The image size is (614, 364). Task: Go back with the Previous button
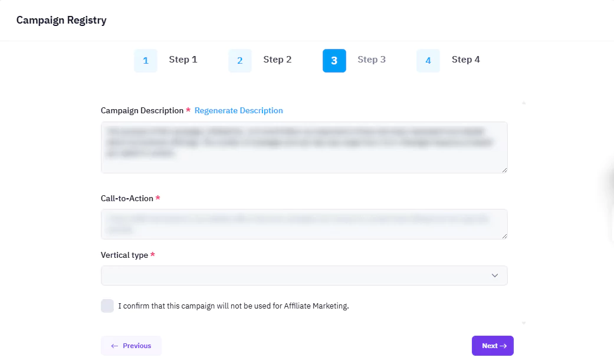[x=131, y=346]
